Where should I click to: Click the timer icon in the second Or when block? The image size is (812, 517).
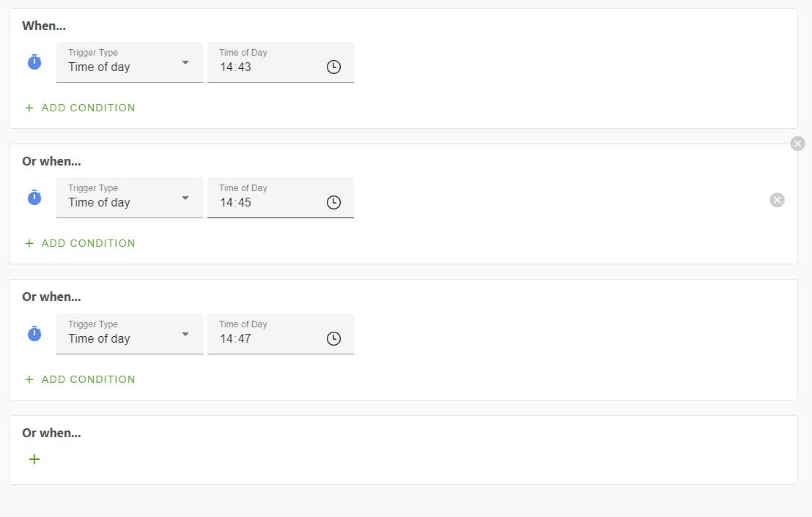(x=34, y=198)
